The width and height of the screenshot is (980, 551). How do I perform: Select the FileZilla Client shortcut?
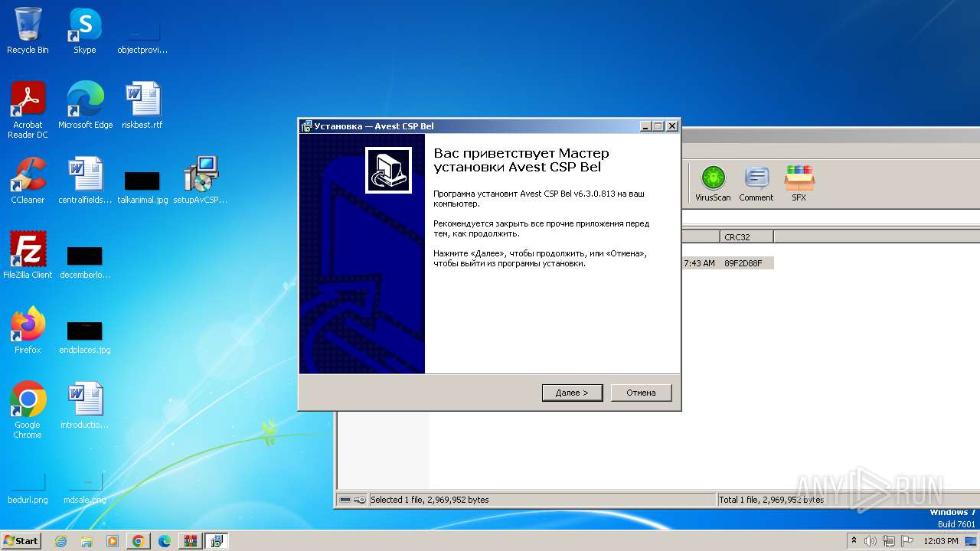(x=28, y=256)
